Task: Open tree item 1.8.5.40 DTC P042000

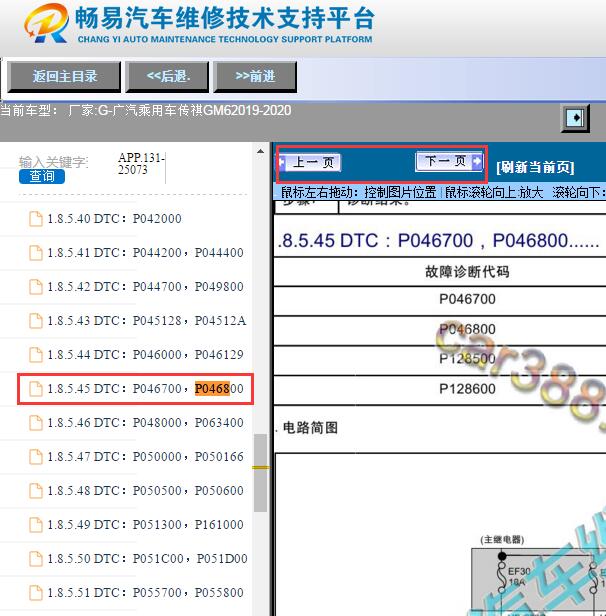Action: 114,218
